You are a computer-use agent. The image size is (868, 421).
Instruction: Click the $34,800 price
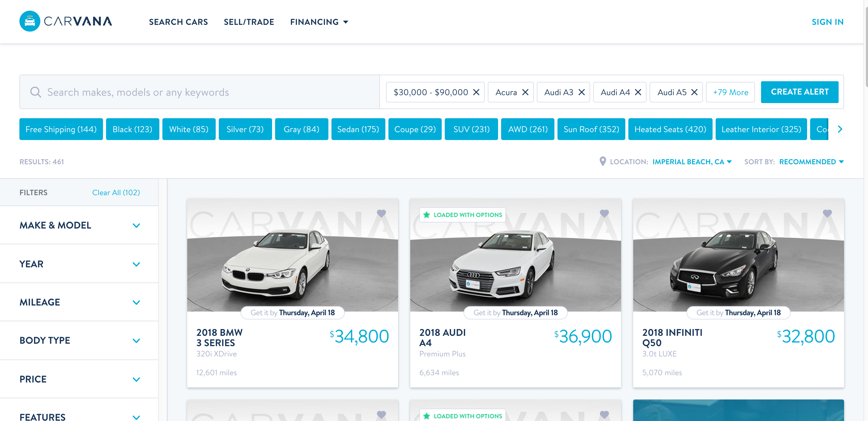359,336
